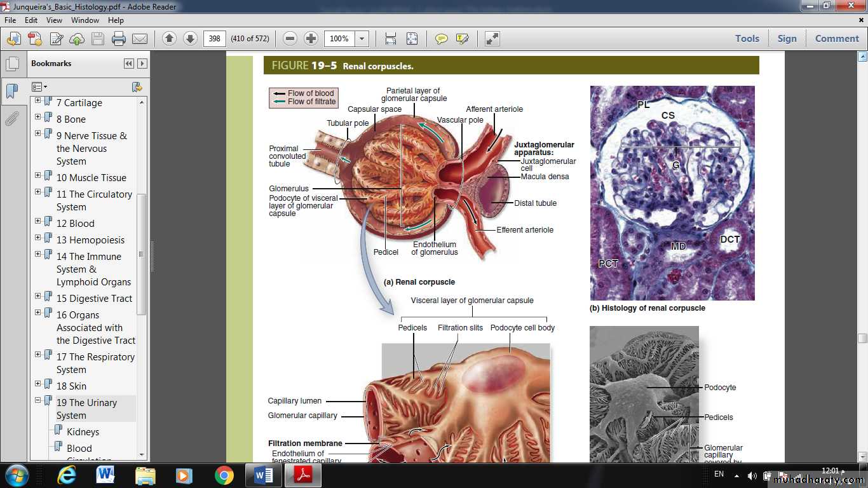Open the Window menu
The width and height of the screenshot is (868, 488).
coord(85,20)
